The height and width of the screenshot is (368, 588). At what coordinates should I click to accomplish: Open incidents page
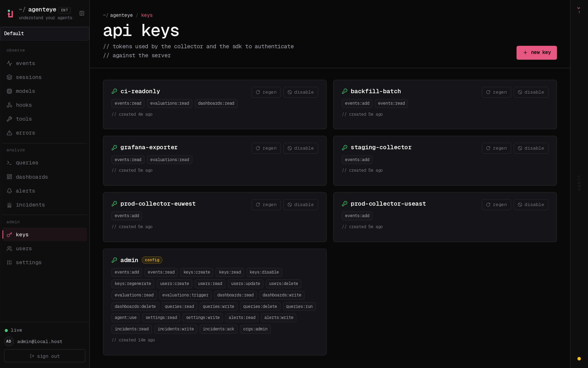pyautogui.click(x=45, y=205)
